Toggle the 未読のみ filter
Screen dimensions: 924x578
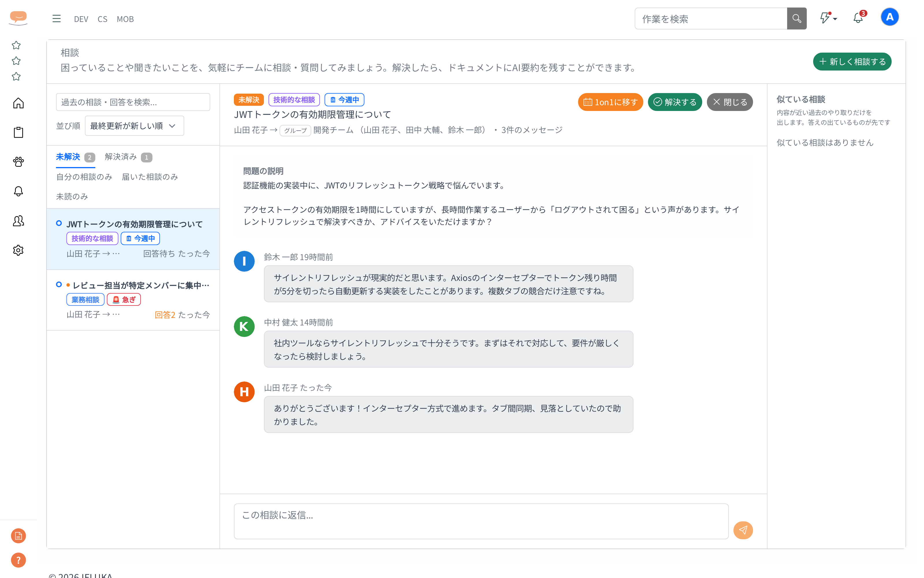pyautogui.click(x=72, y=197)
